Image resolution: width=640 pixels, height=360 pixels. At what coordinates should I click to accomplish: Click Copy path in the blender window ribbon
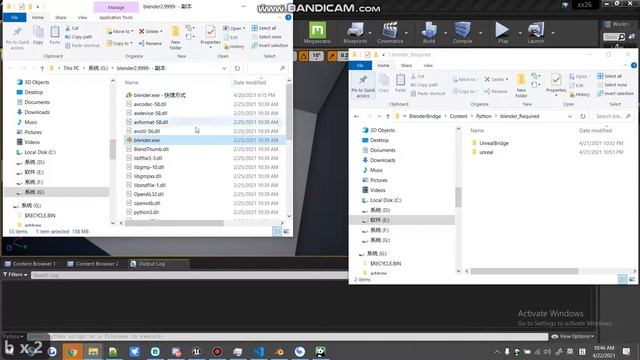(x=79, y=37)
